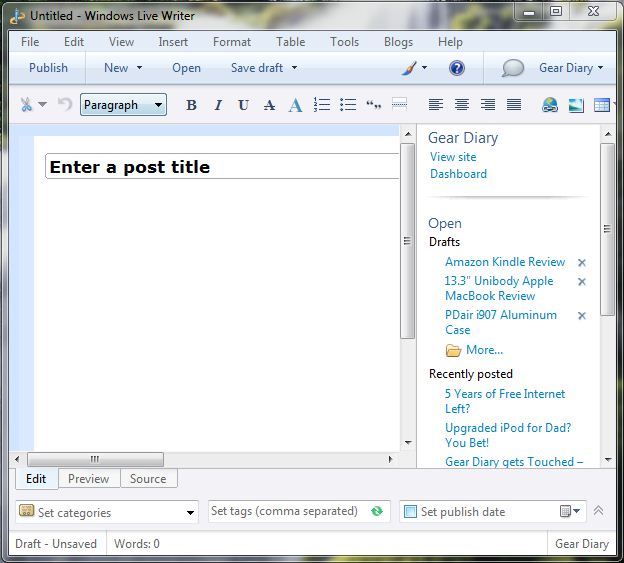This screenshot has height=563, width=624.
Task: Click the Enter a post title field
Action: click(x=222, y=166)
